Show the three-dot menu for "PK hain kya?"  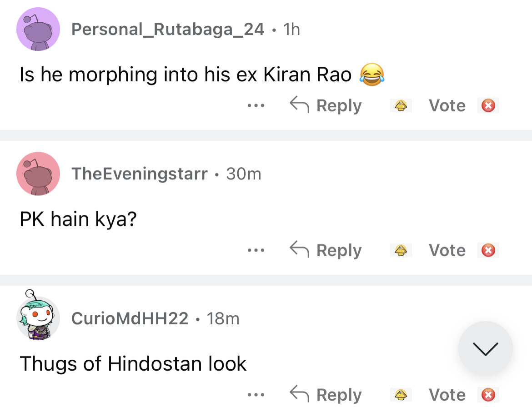[x=256, y=250]
